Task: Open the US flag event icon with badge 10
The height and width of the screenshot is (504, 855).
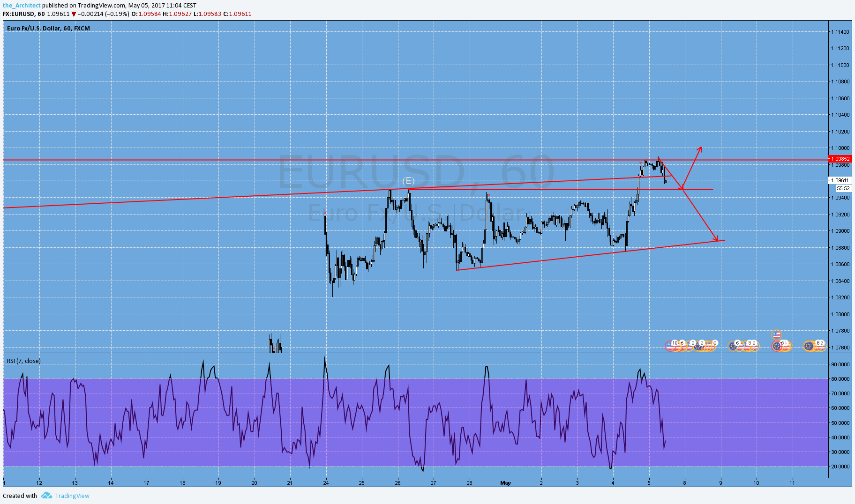Action: (x=671, y=346)
